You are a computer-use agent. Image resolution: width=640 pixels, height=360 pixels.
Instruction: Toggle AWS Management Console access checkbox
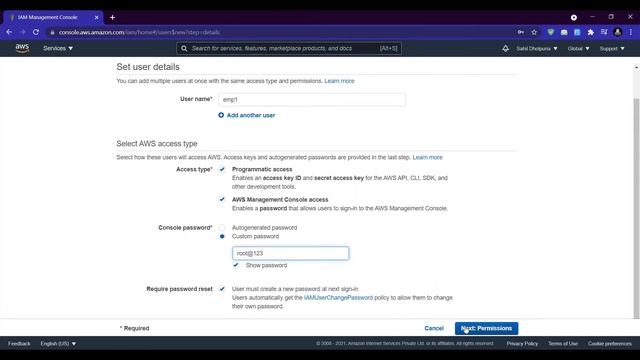point(222,199)
